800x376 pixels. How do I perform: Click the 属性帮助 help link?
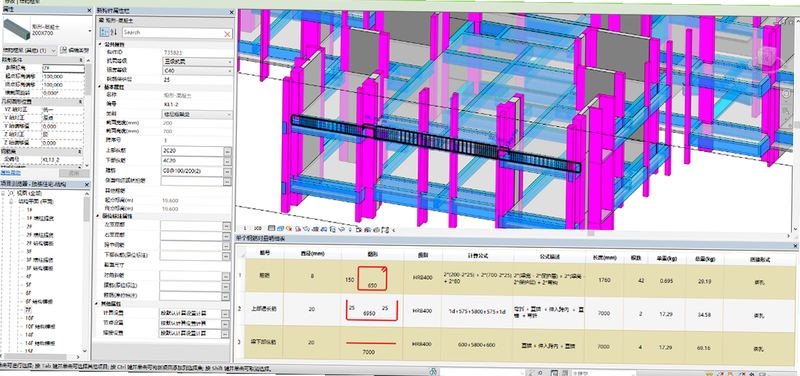coord(11,173)
